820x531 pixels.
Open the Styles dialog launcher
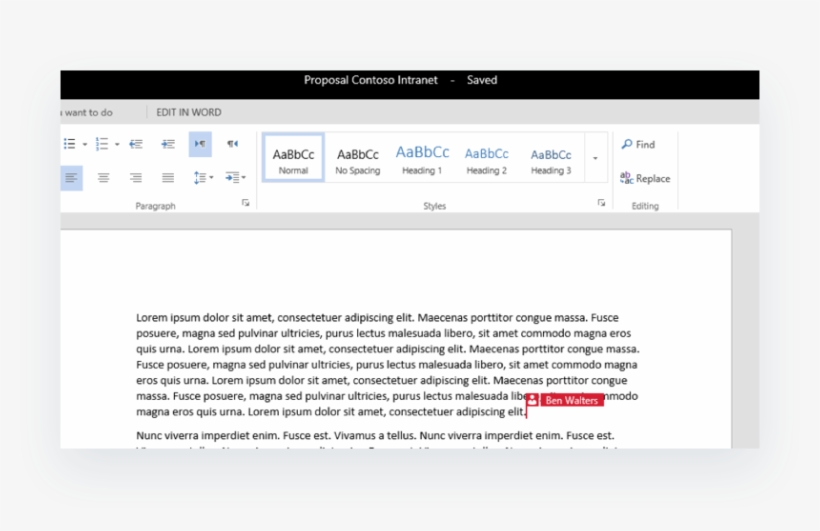pos(601,203)
